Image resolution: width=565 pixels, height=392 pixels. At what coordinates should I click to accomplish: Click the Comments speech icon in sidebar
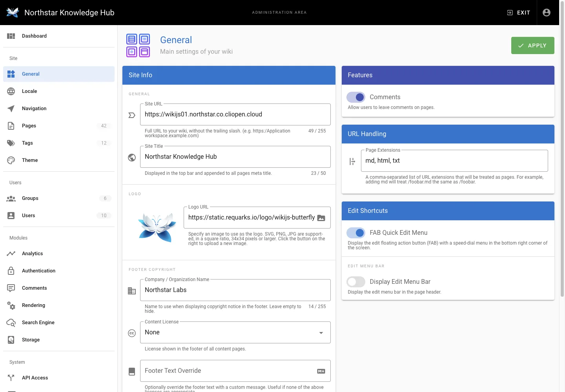click(x=11, y=288)
